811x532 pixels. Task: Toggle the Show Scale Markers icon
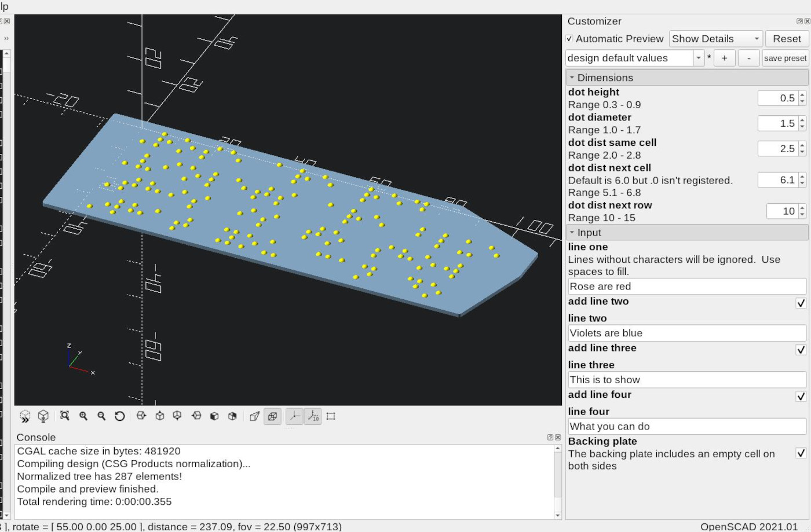coord(313,416)
